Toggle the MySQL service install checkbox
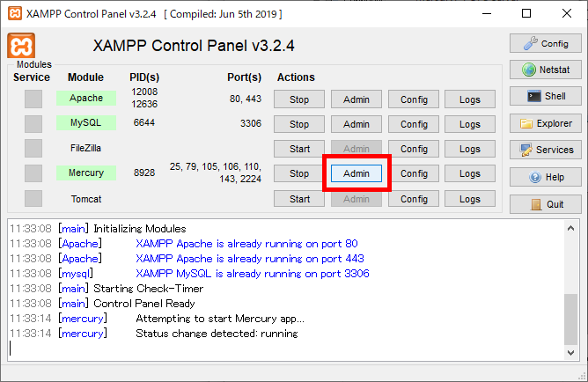Image resolution: width=588 pixels, height=382 pixels. (33, 124)
